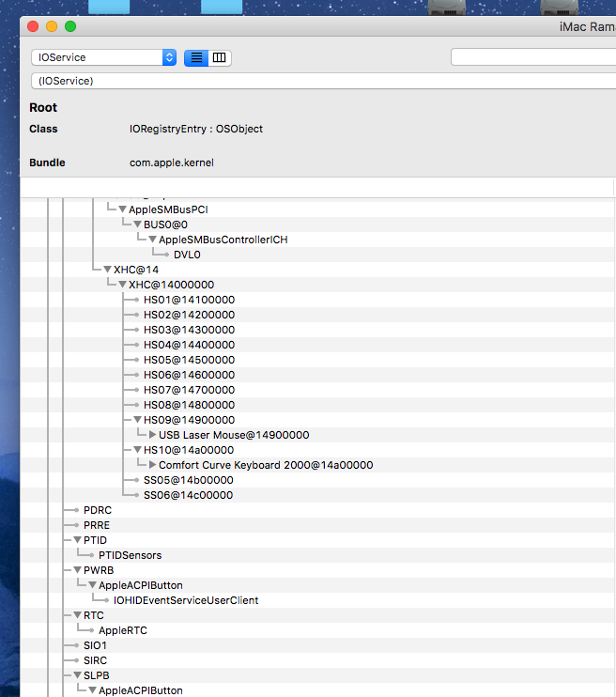Zoom the window with green button
The width and height of the screenshot is (616, 697).
[70, 26]
